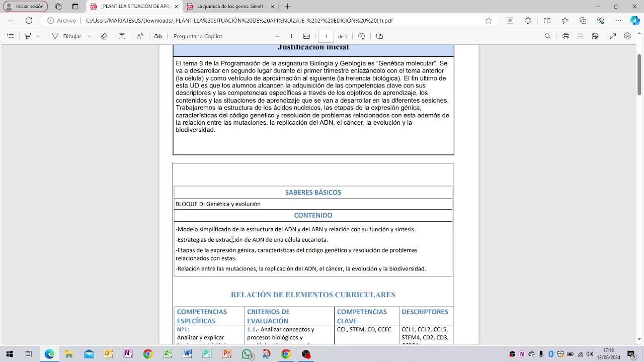The height and width of the screenshot is (362, 644).
Task: Click the Iniciar sesión profile button
Action: [26, 7]
